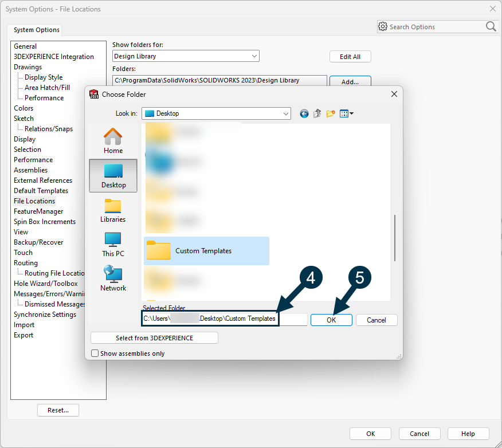Click the Search Options input field
Viewport: 502px width, 448px height.
tap(437, 26)
